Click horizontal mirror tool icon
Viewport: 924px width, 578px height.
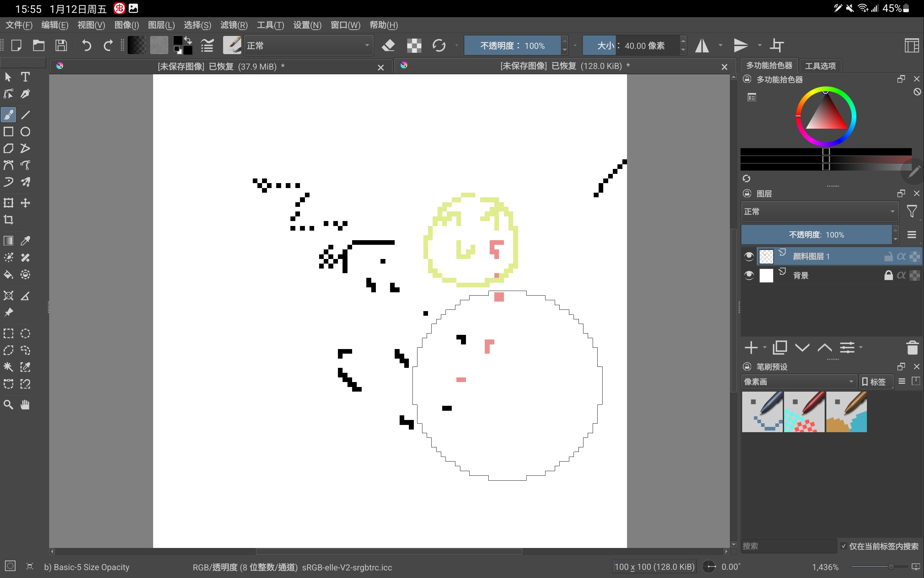[702, 46]
